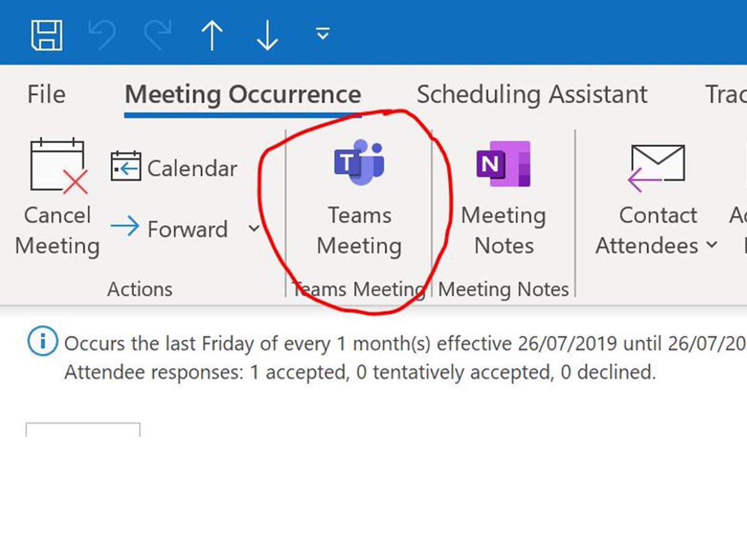Click the move down arrow icon
The width and height of the screenshot is (747, 560).
click(x=266, y=34)
